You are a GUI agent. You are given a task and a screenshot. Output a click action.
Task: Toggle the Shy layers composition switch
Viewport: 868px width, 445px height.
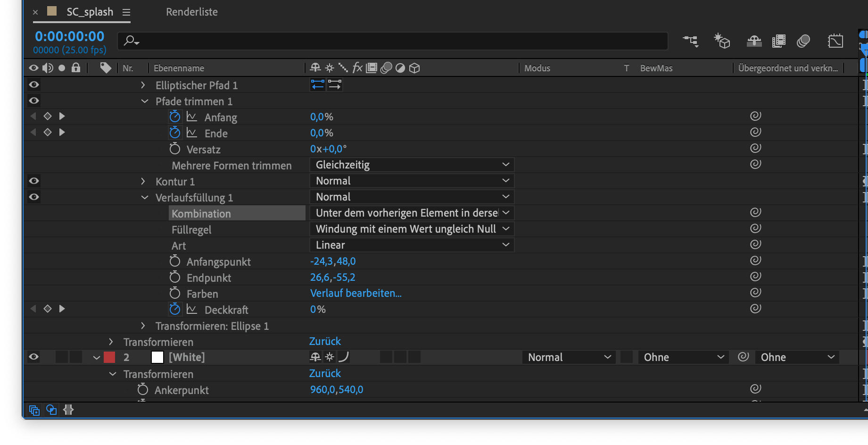click(754, 41)
